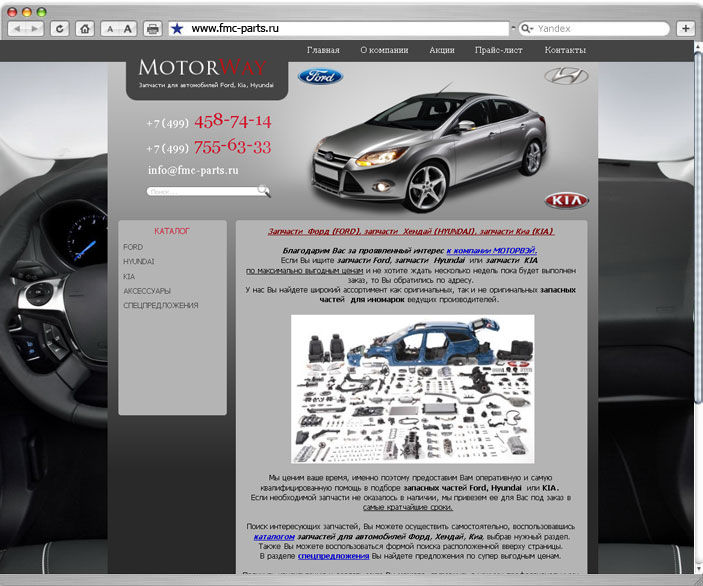Screen dimensions: 703x586
Task: Select FORD in the catalog
Action: click(133, 247)
